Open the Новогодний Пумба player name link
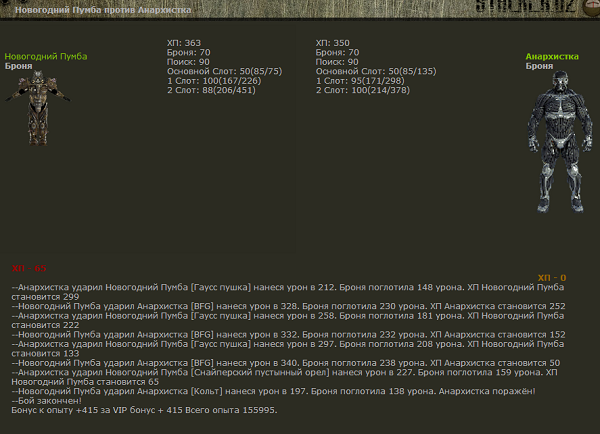Viewport: 600px width, 434px height. click(x=46, y=57)
